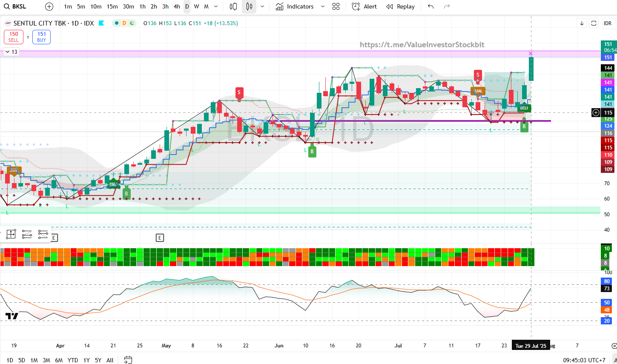Click the orange JUAL label near July 17
This screenshot has width=617, height=364.
[478, 91]
